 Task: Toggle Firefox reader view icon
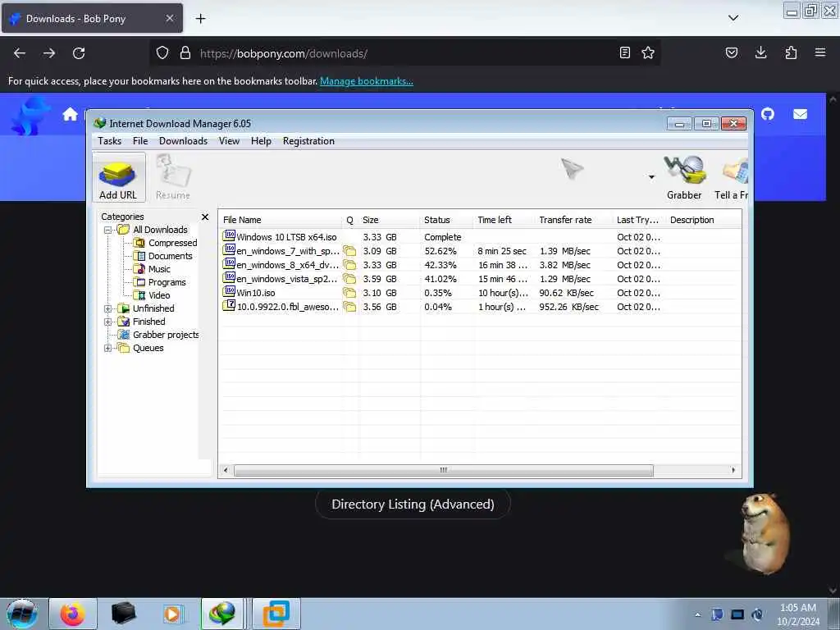pyautogui.click(x=624, y=52)
